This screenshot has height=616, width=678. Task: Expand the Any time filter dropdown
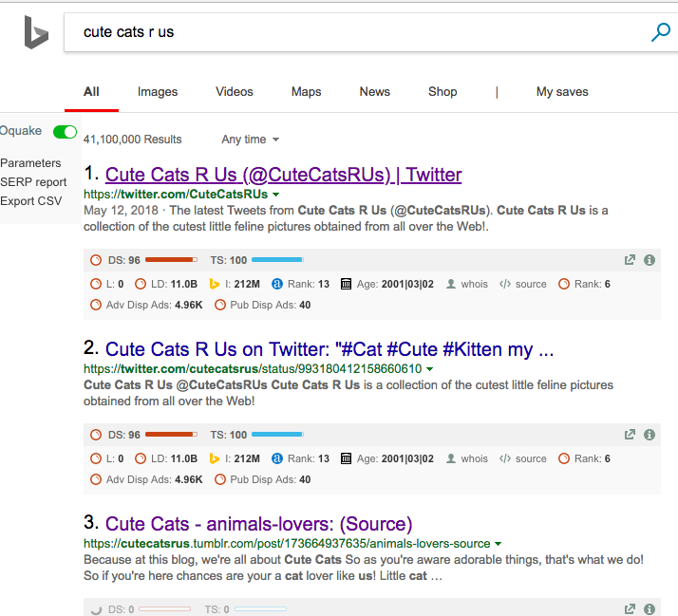pos(251,140)
